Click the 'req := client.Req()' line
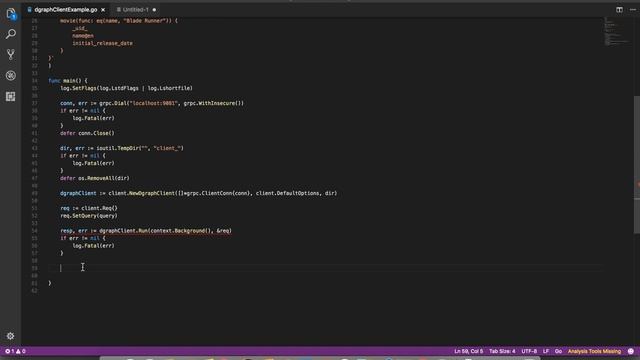The image size is (640, 360). tap(89, 208)
